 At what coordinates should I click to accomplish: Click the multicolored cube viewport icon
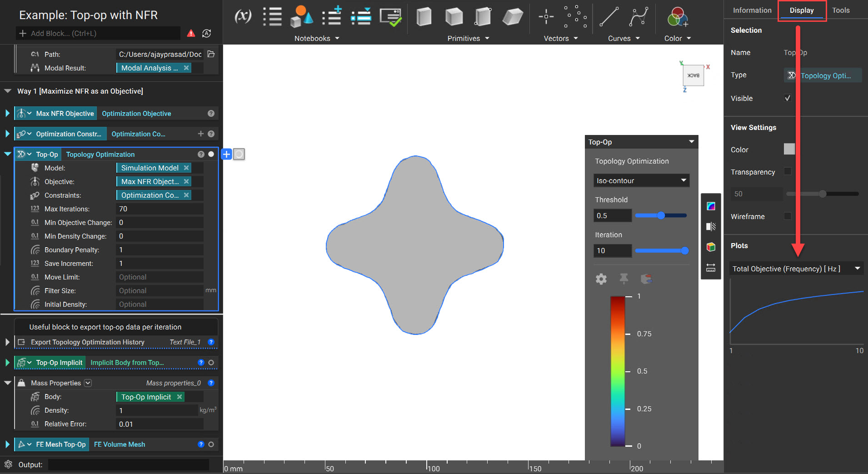click(x=711, y=247)
